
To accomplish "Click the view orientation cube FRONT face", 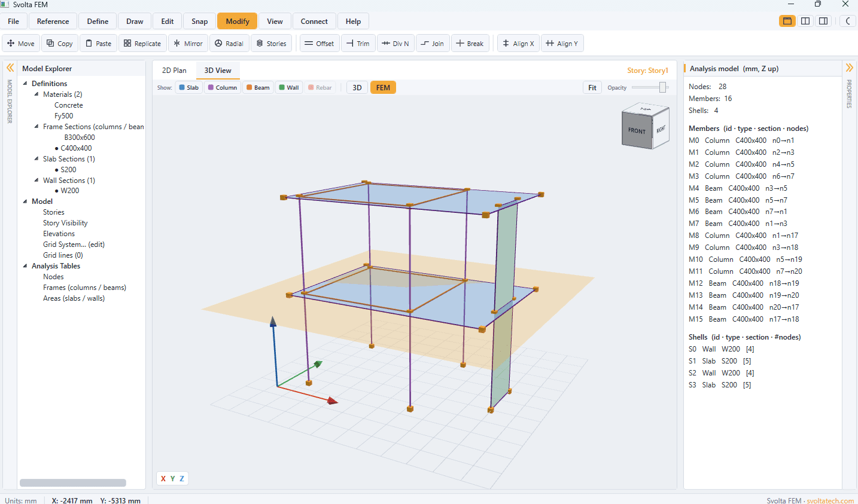I will pos(637,130).
